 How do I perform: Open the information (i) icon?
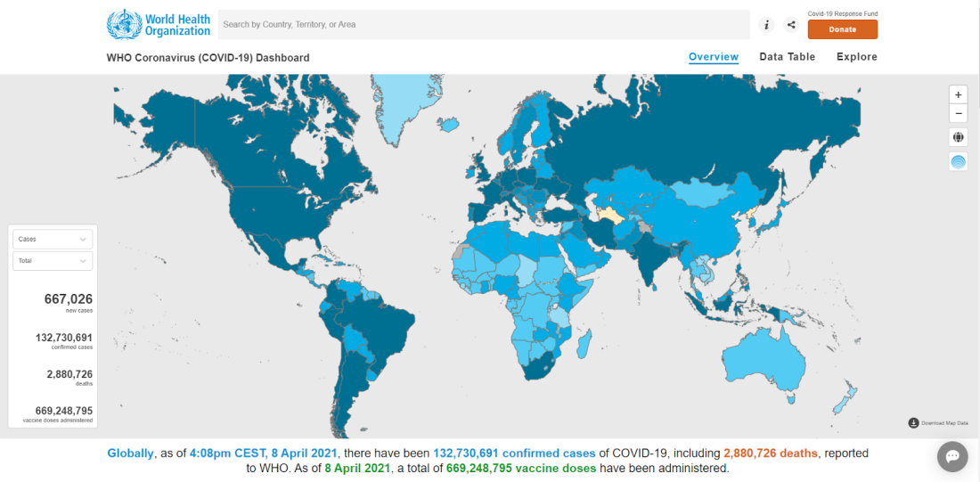(x=766, y=25)
